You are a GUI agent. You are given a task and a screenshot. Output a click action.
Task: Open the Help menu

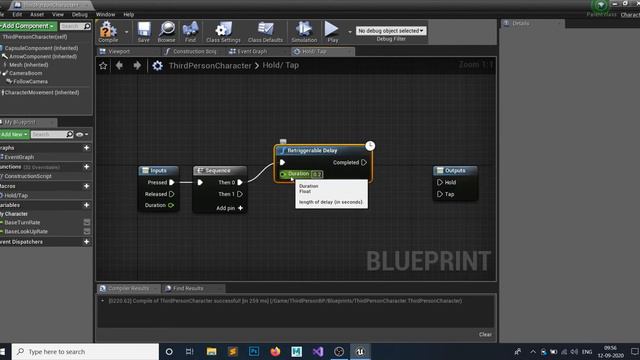[129, 14]
